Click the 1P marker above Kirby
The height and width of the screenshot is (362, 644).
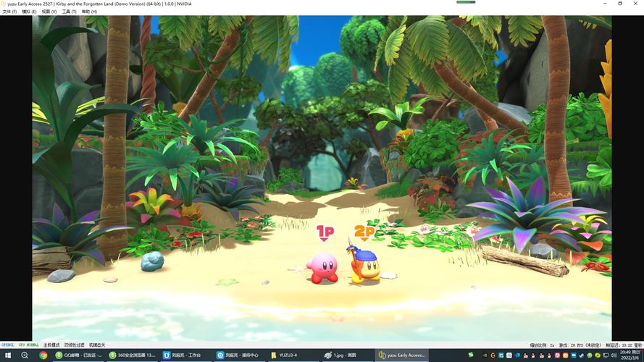[x=325, y=233]
